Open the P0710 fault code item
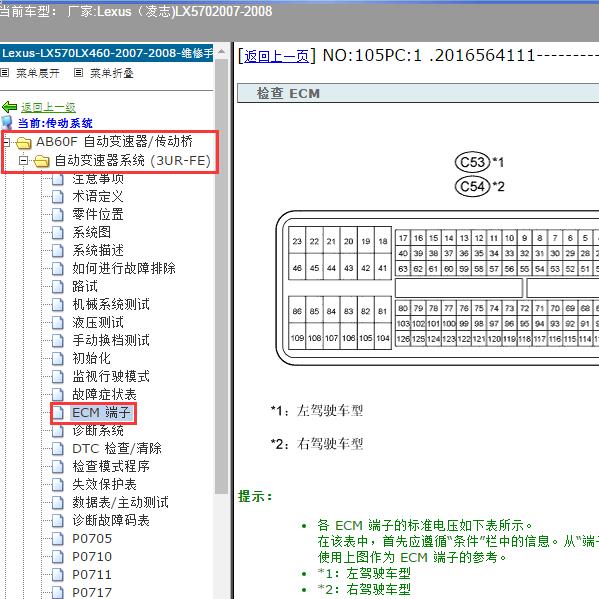 coord(92,557)
